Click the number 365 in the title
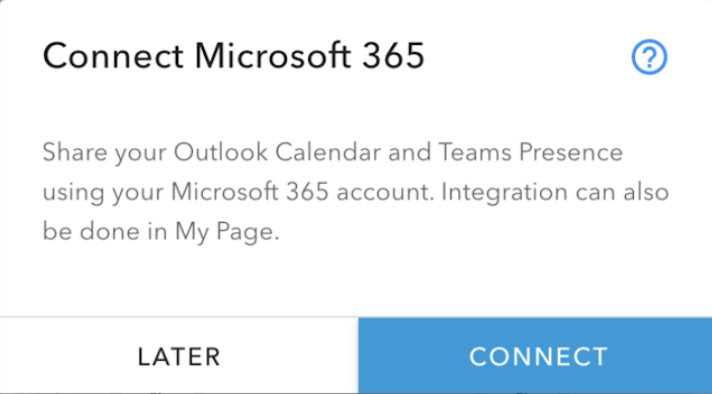The image size is (712, 394). pos(393,56)
